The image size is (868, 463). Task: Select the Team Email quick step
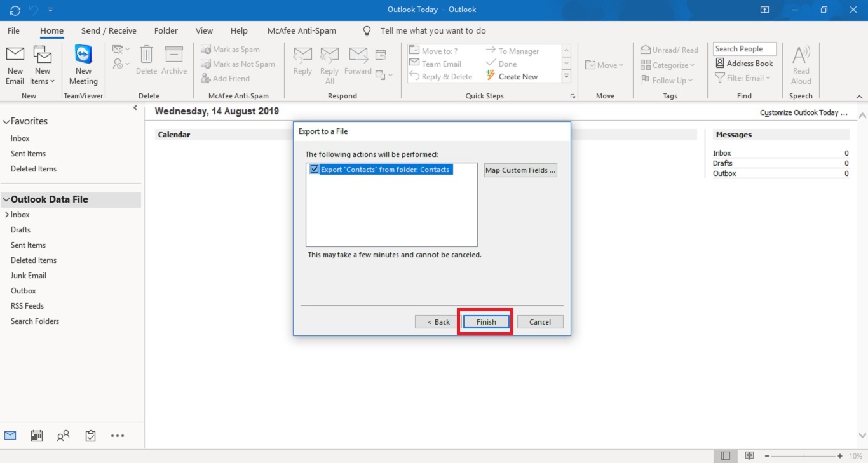[x=435, y=64]
